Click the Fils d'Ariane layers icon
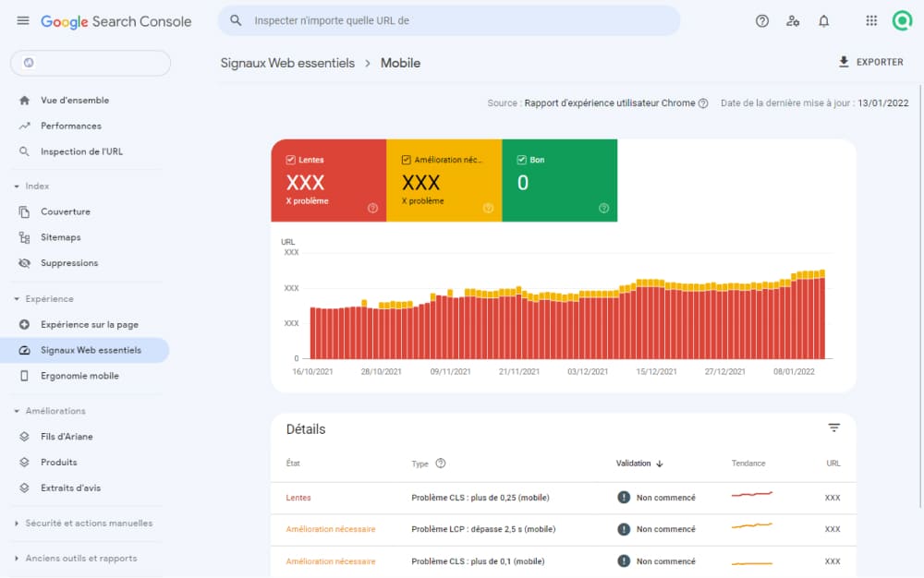Viewport: 924px width, 578px height. (x=24, y=437)
